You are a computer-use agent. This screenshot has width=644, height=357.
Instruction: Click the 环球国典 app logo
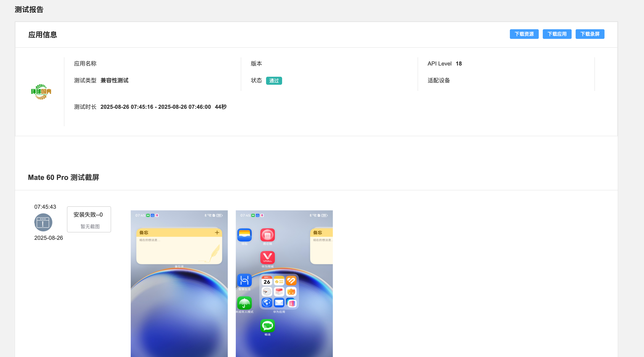click(41, 92)
